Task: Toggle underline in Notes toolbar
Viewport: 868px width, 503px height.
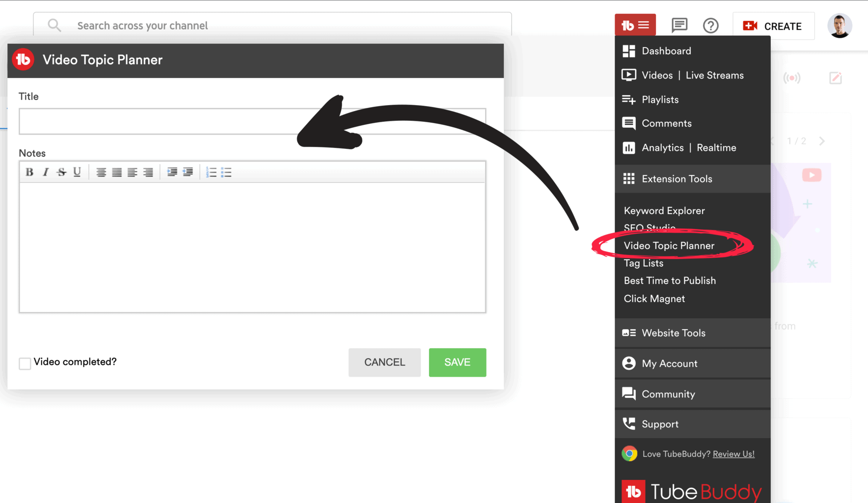Action: [x=77, y=172]
